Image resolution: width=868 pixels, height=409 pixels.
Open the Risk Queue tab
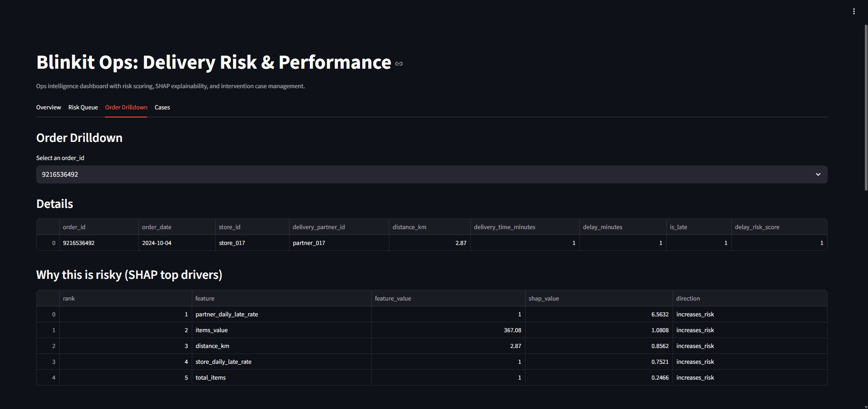click(83, 108)
